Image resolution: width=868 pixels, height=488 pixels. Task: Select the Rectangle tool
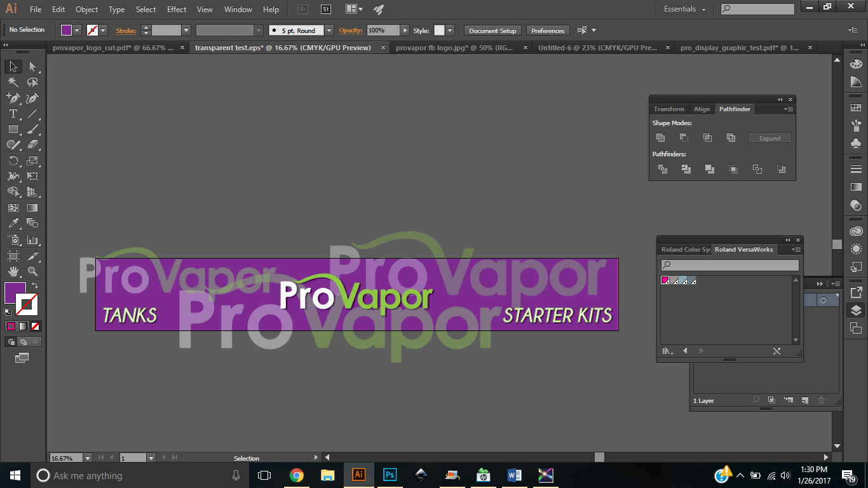[13, 129]
